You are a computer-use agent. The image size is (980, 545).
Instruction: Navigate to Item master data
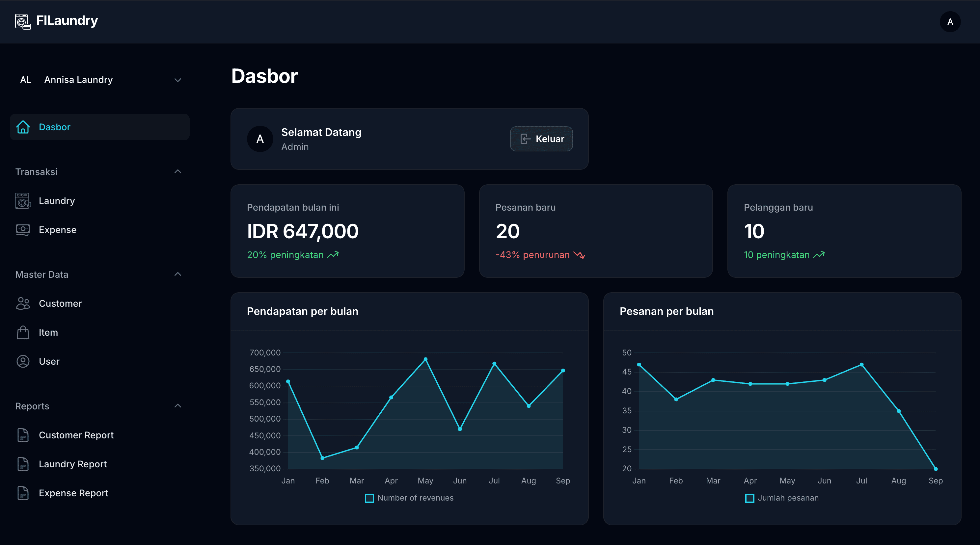point(100,332)
